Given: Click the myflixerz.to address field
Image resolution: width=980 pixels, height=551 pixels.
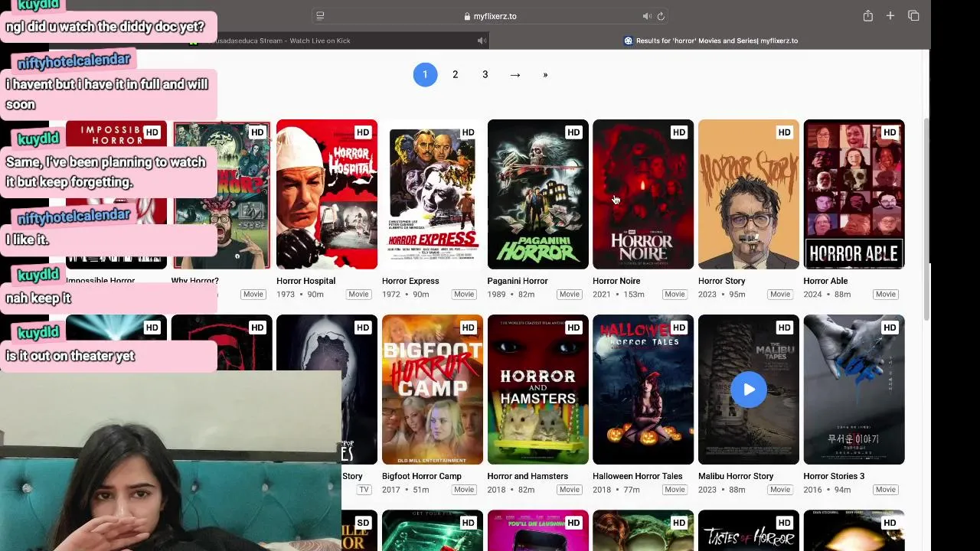Looking at the screenshot, I should (x=490, y=16).
